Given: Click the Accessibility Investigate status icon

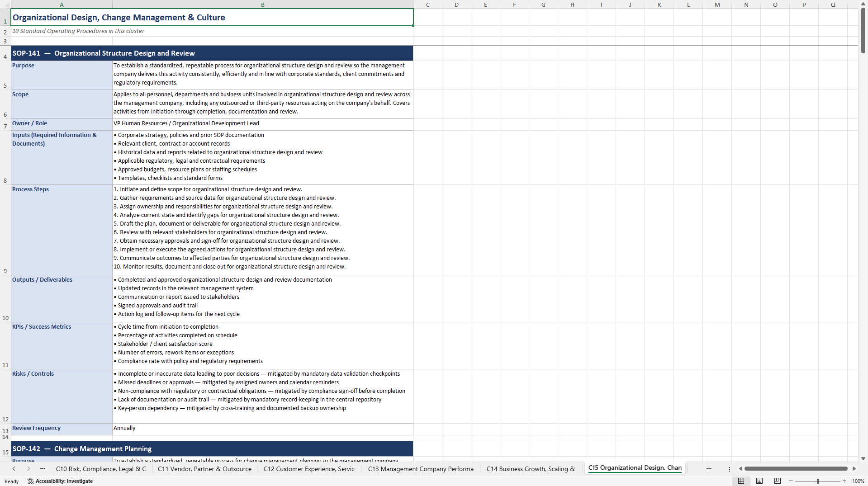Looking at the screenshot, I should point(31,481).
